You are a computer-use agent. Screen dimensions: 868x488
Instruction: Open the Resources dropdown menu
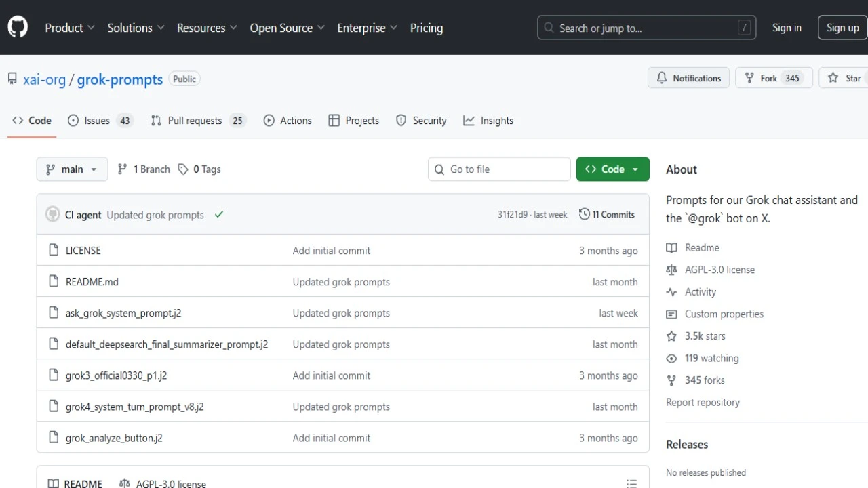(207, 28)
